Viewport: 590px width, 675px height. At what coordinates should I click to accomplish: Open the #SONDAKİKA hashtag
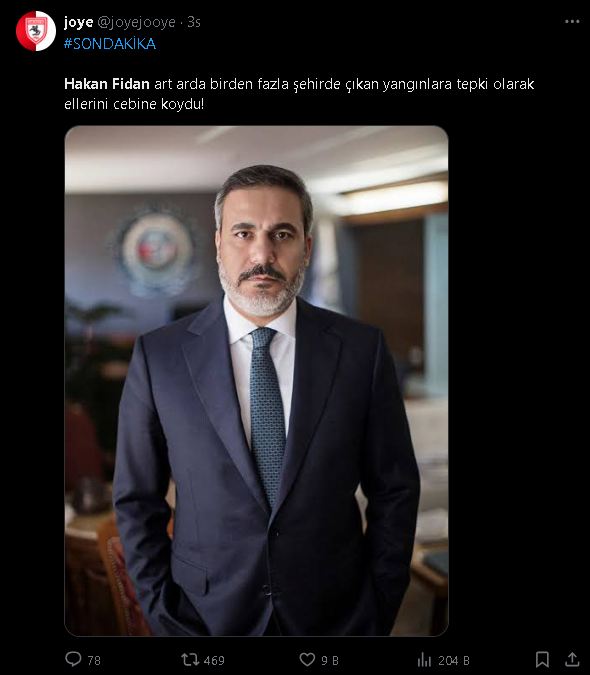click(x=110, y=44)
